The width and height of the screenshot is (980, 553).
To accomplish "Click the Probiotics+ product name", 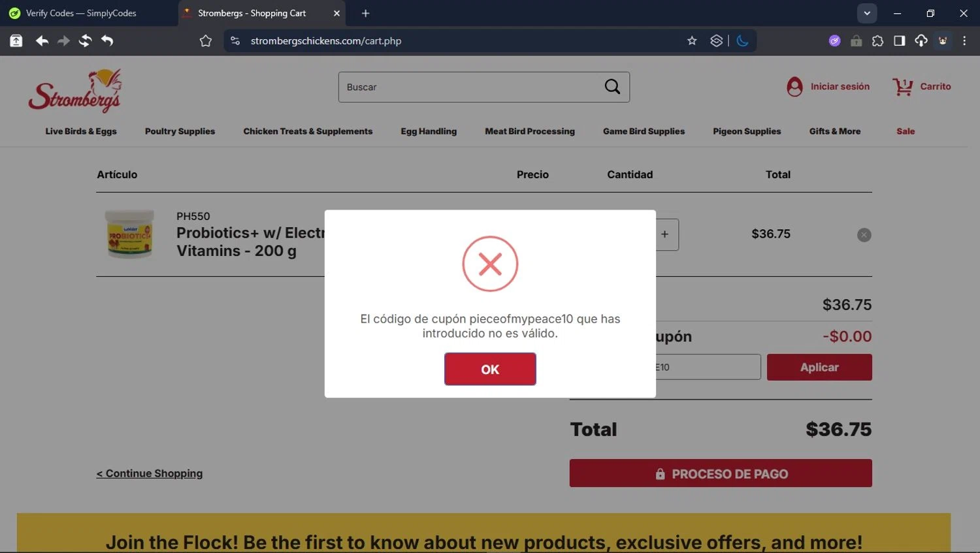I will point(250,242).
